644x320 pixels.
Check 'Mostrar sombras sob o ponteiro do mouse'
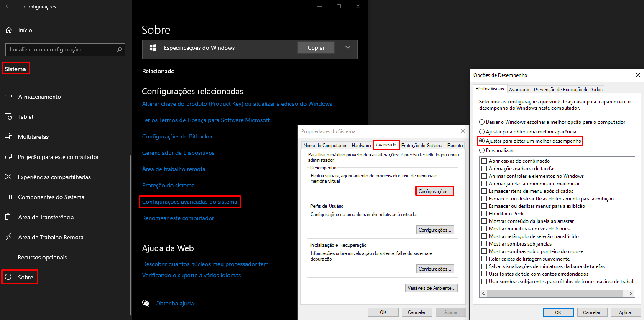click(484, 251)
